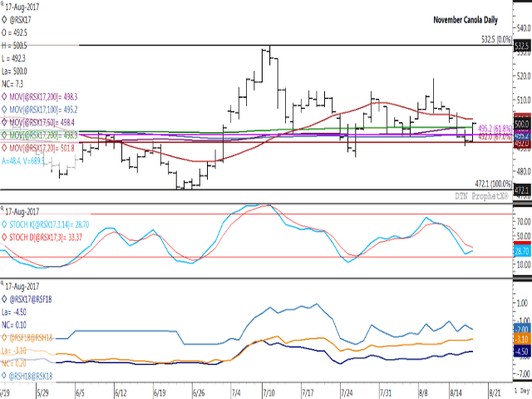Click the navy -4.50 spread value tag
Screen dimensions: 532x399
point(522,352)
